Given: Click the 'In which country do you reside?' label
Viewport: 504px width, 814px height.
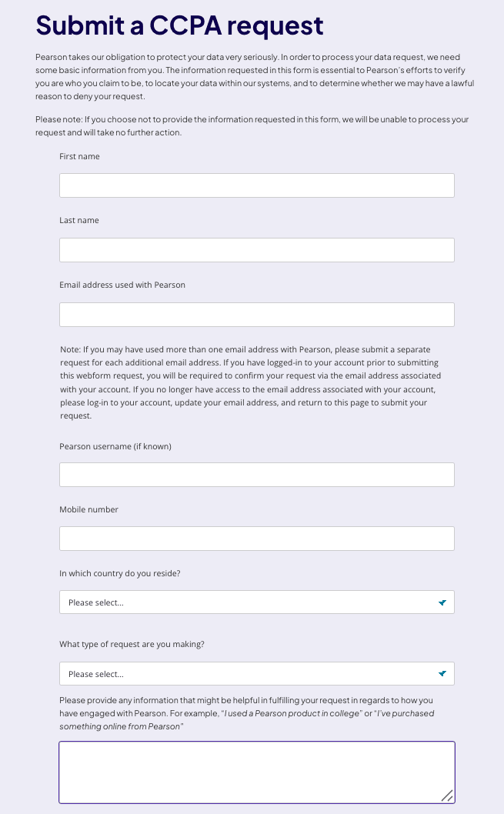Looking at the screenshot, I should click(x=120, y=574).
